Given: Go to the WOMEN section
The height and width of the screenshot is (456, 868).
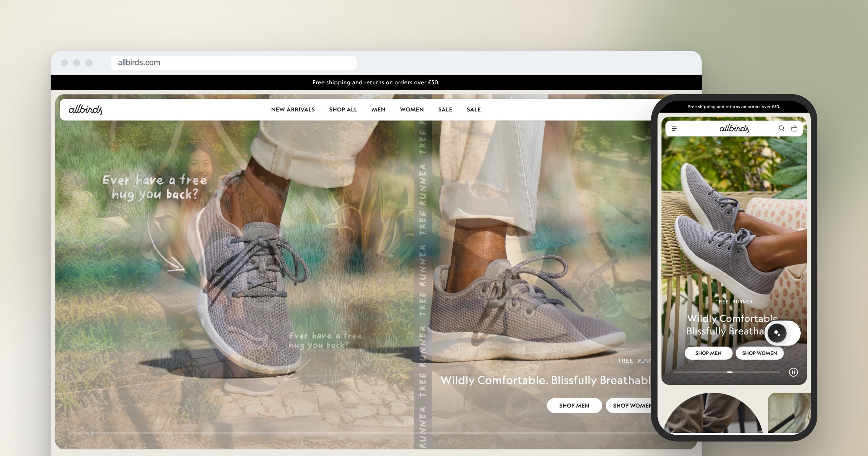Looking at the screenshot, I should [412, 110].
